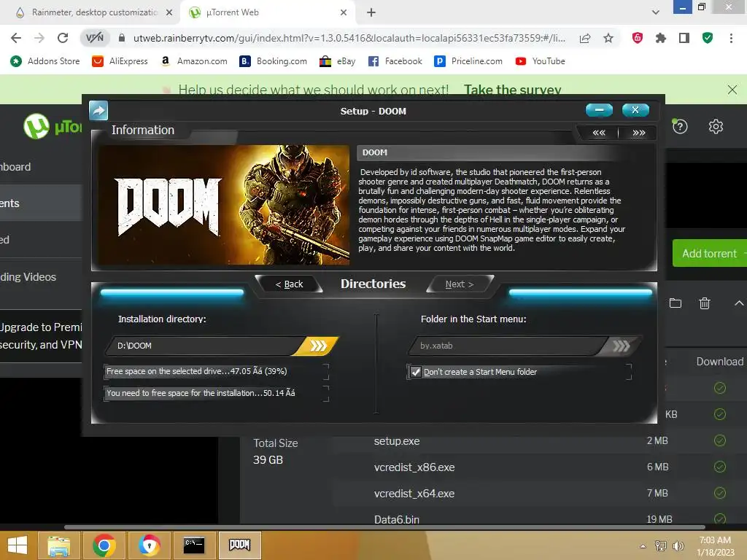Open Priceline.com bookmark
This screenshot has height=560, width=747.
pos(468,61)
